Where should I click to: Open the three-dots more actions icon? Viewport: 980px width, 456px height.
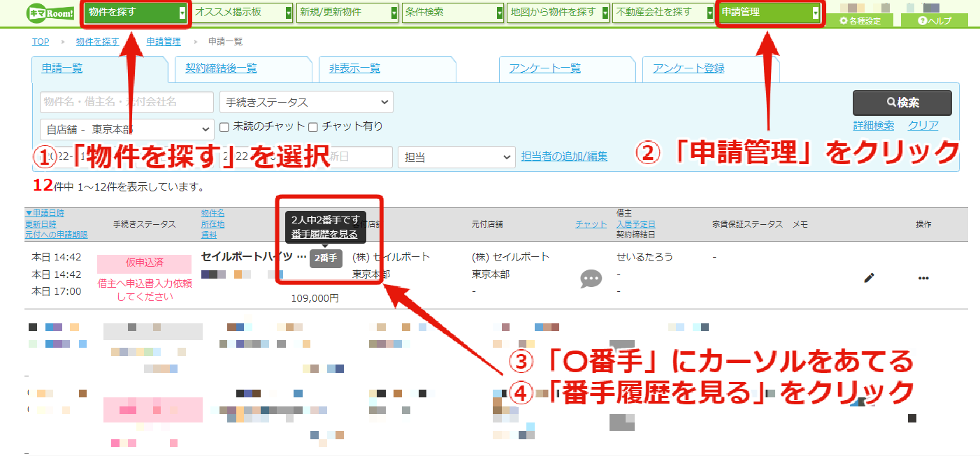coord(923,278)
